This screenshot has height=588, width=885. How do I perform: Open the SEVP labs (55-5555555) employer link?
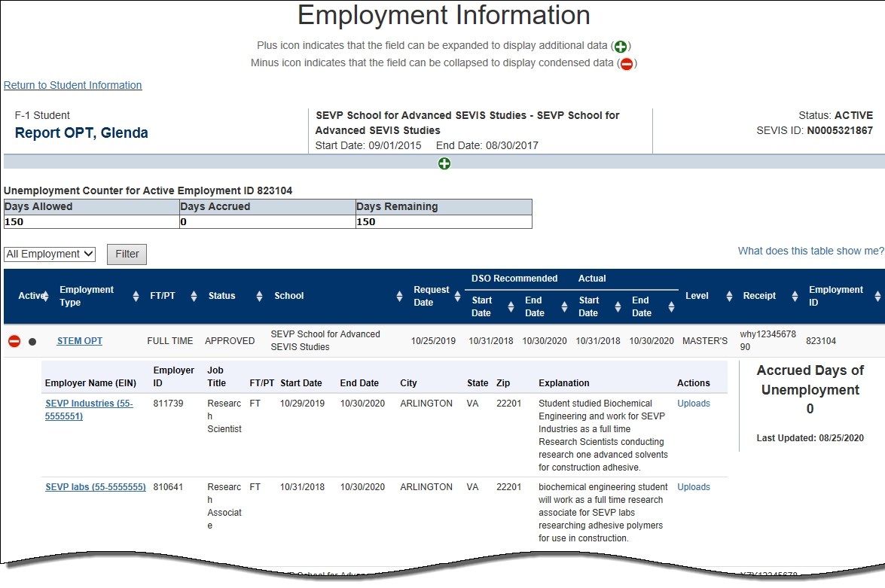coord(96,487)
